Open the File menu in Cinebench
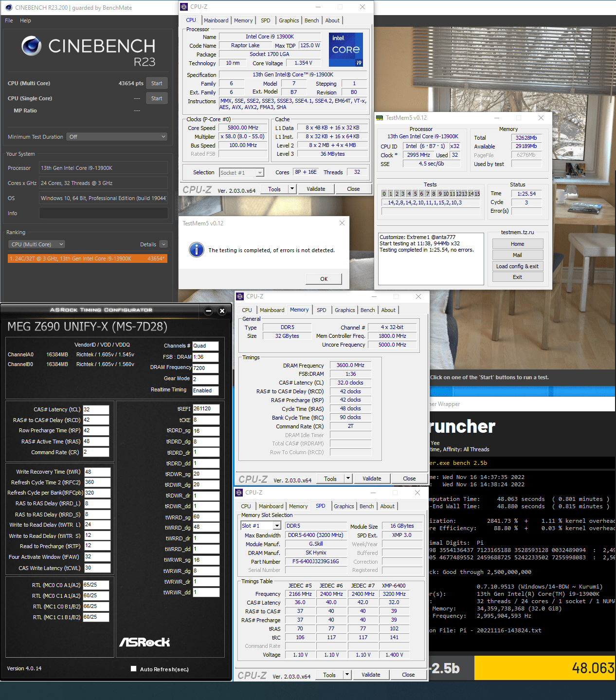Viewport: 616px width, 700px height. click(9, 20)
